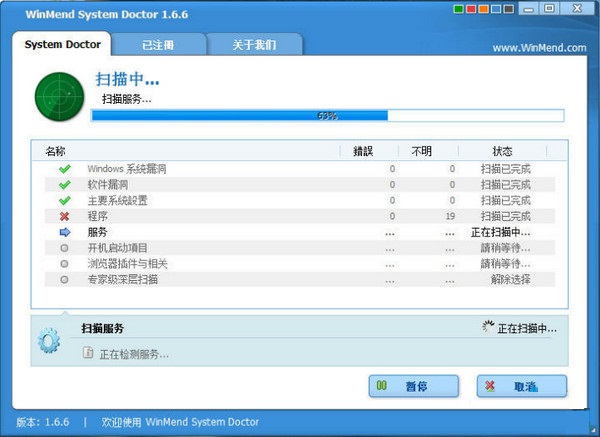Viewport: 600px width, 437px height.
Task: Click 扫描已完成 status for 程序 row
Action: pyautogui.click(x=505, y=217)
